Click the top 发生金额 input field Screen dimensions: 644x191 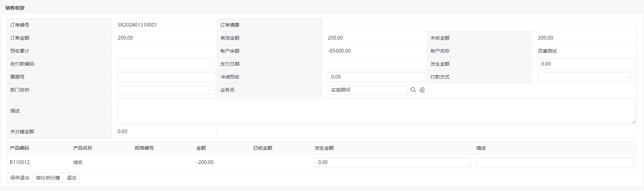pos(586,64)
